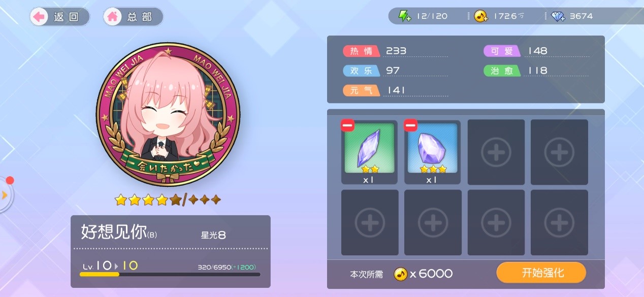This screenshot has width=644, height=297.
Task: Remove the two-star crystal with minus icon
Action: [x=347, y=125]
